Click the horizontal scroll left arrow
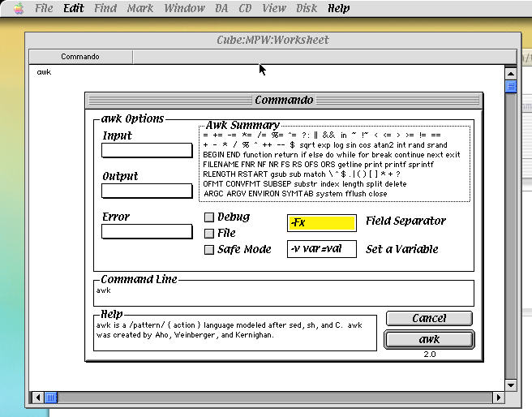This screenshot has height=417, width=532. 37,398
